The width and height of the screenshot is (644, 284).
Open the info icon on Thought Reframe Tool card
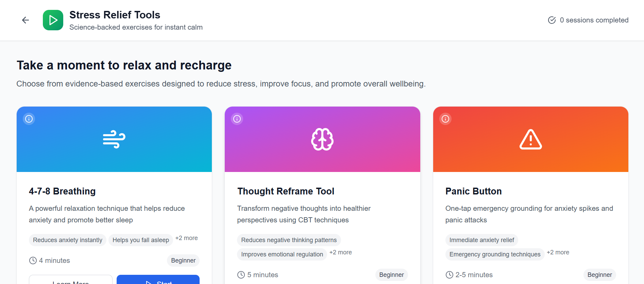tap(237, 119)
